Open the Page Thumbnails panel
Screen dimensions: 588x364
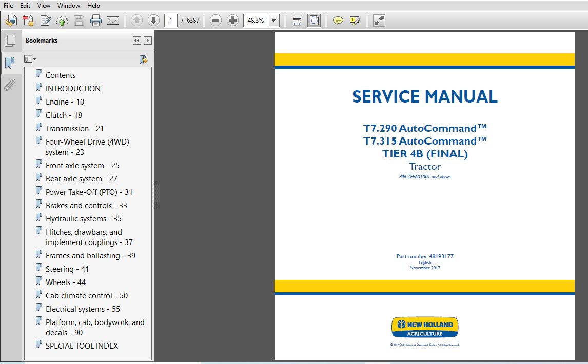10,41
